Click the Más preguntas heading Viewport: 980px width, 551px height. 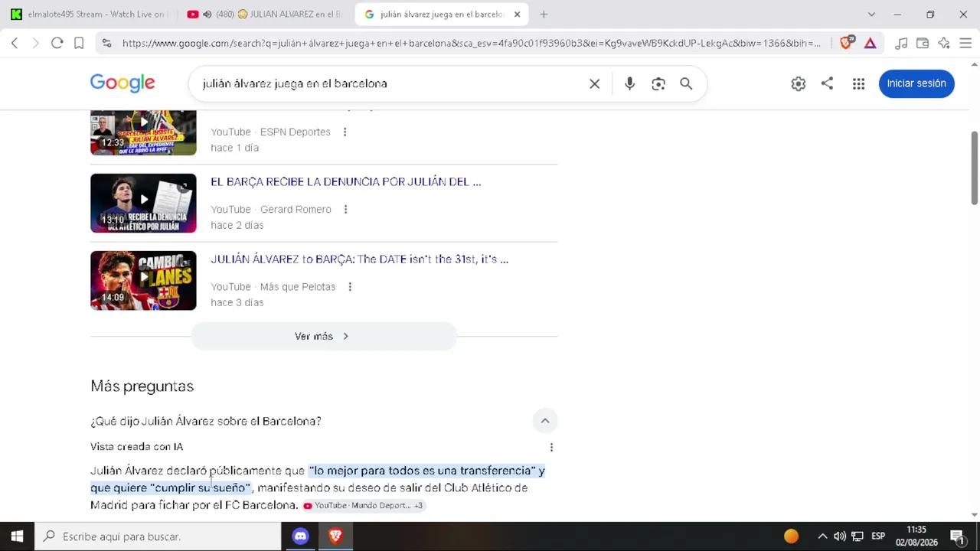(x=142, y=386)
